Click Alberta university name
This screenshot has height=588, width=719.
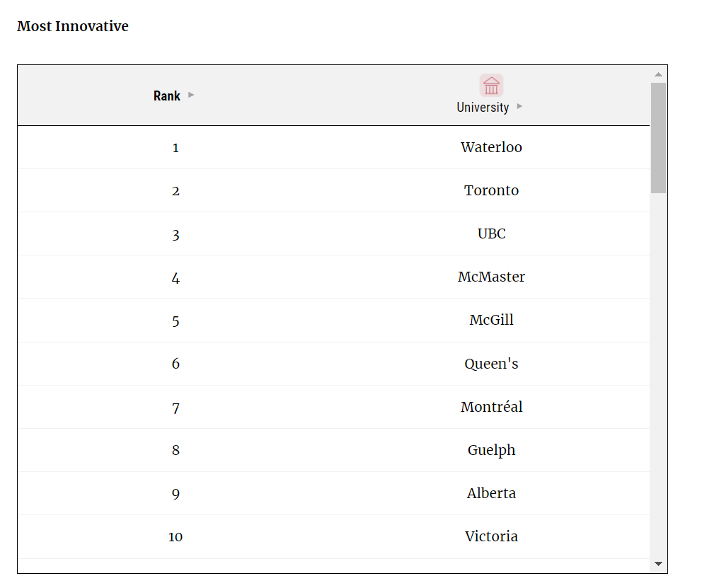491,493
